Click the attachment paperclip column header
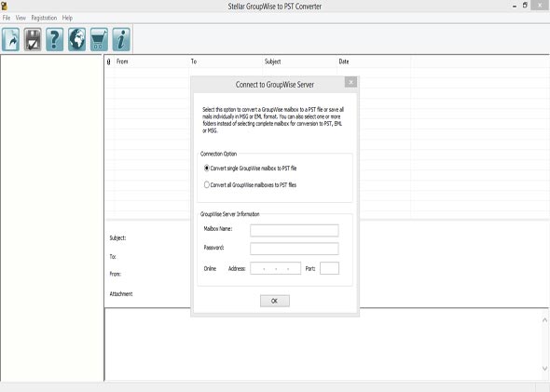The image size is (550, 392). click(108, 61)
